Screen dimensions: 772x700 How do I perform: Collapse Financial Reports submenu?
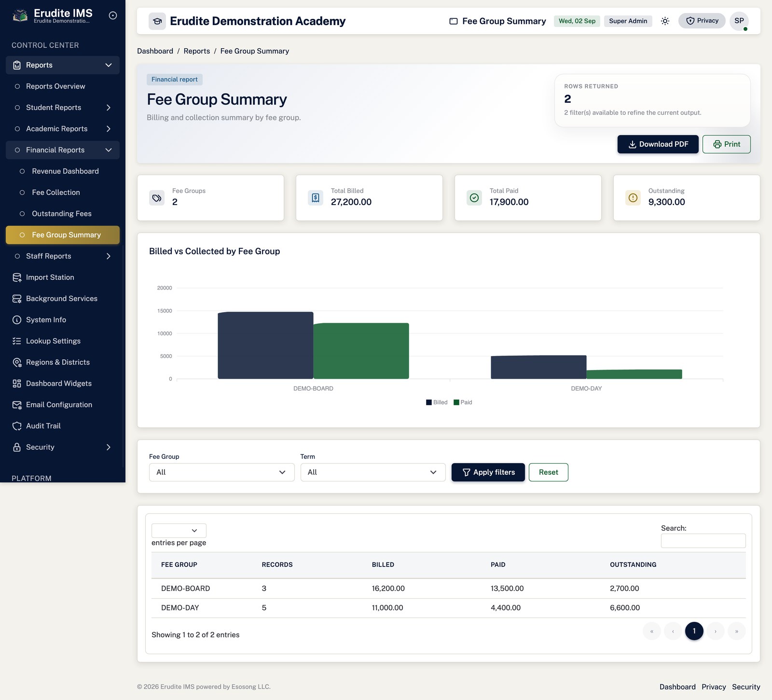109,150
